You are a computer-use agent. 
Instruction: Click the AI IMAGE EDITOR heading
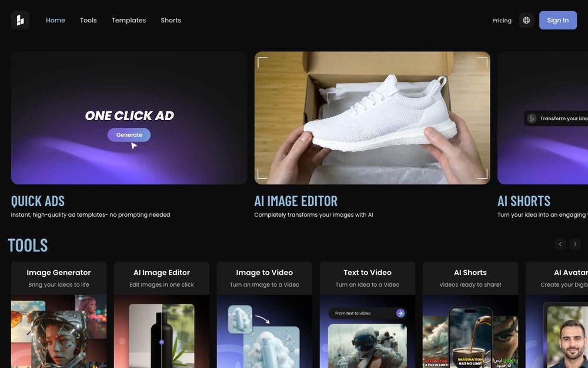(296, 201)
